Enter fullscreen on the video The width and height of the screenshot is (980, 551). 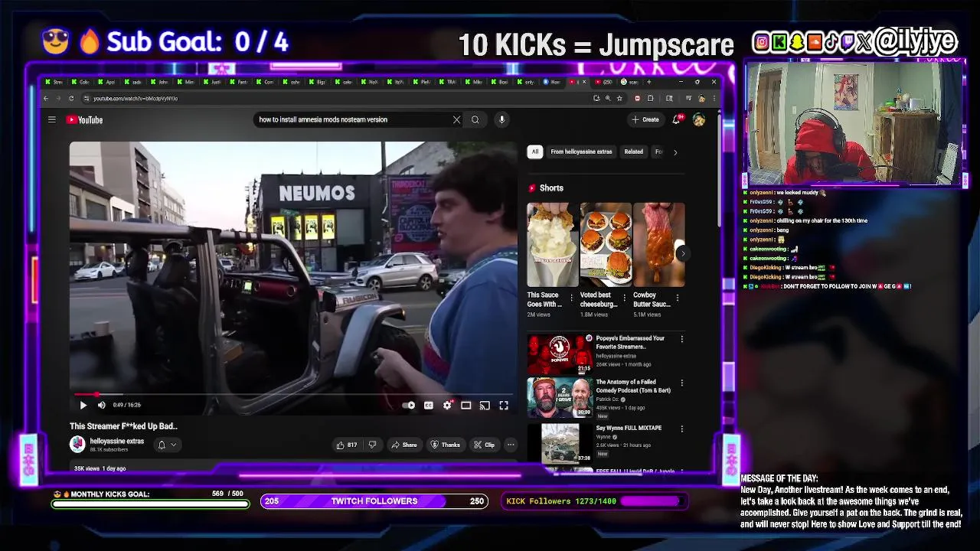(x=504, y=405)
